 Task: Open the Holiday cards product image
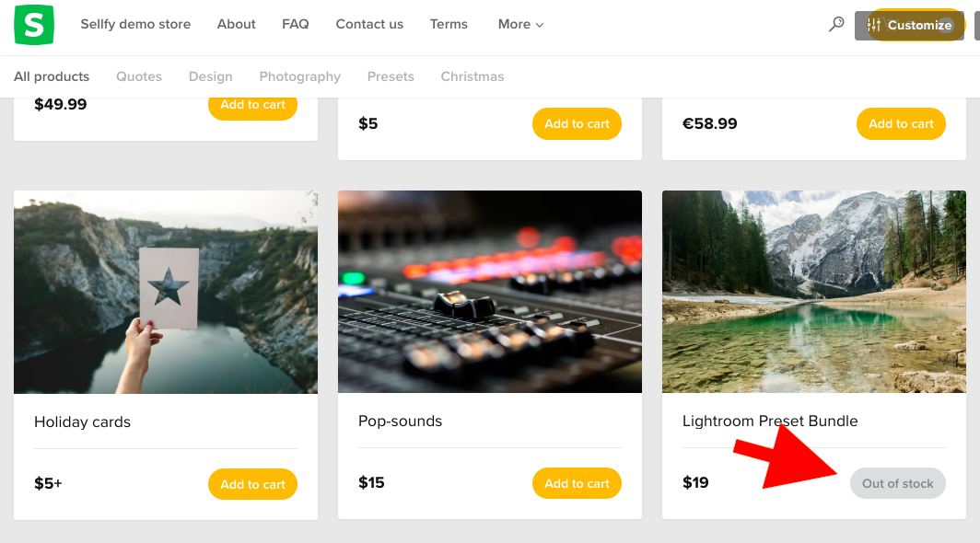pos(165,292)
